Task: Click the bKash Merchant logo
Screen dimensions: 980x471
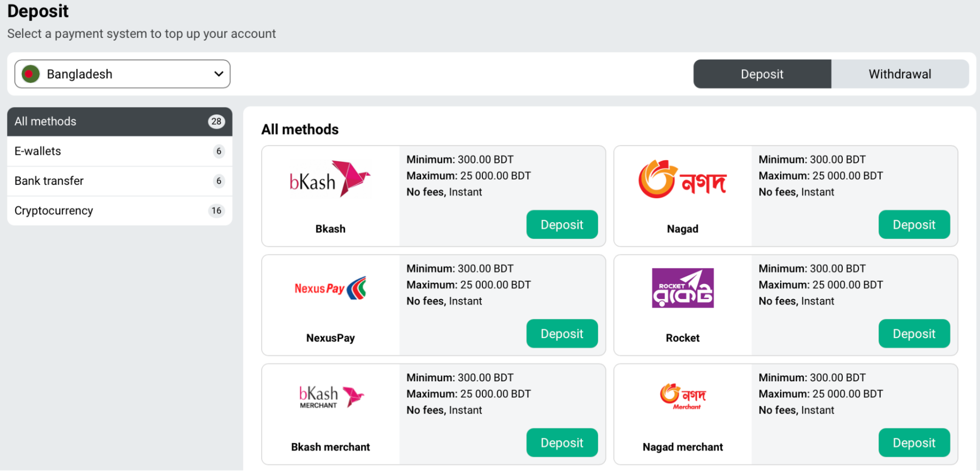Action: [331, 396]
